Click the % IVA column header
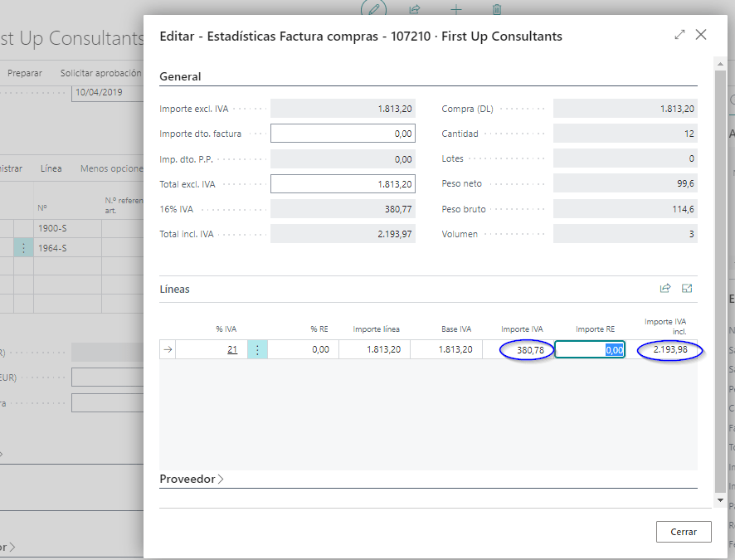The image size is (735, 560). [x=226, y=329]
